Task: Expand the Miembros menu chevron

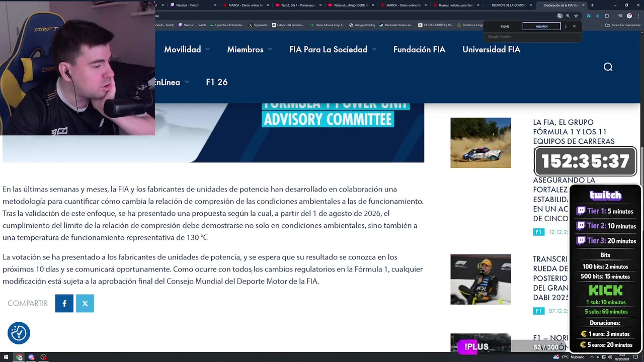Action: (270, 50)
